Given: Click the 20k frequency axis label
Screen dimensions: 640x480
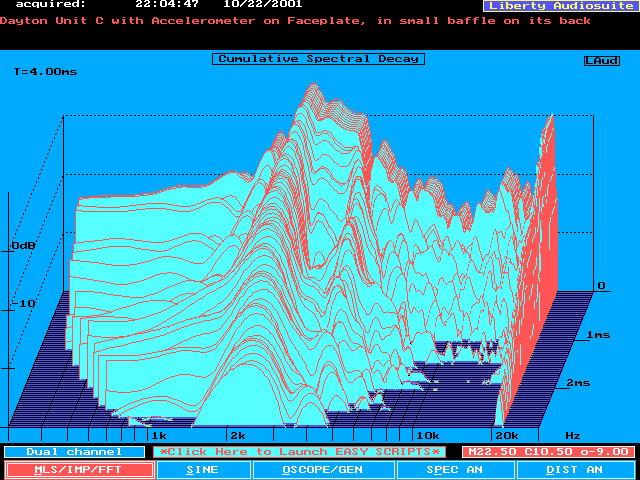Looking at the screenshot, I should (506, 436).
